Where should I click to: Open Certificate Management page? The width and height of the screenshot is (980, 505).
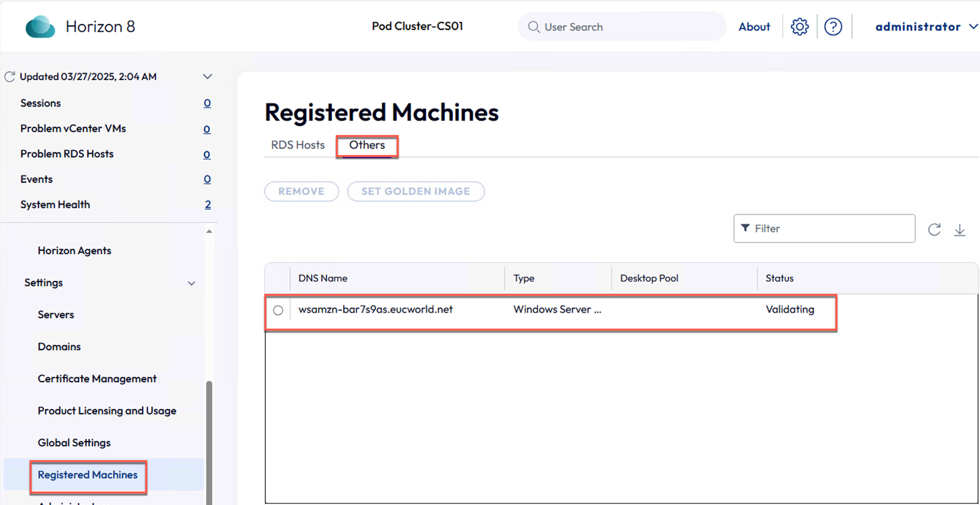(x=97, y=379)
